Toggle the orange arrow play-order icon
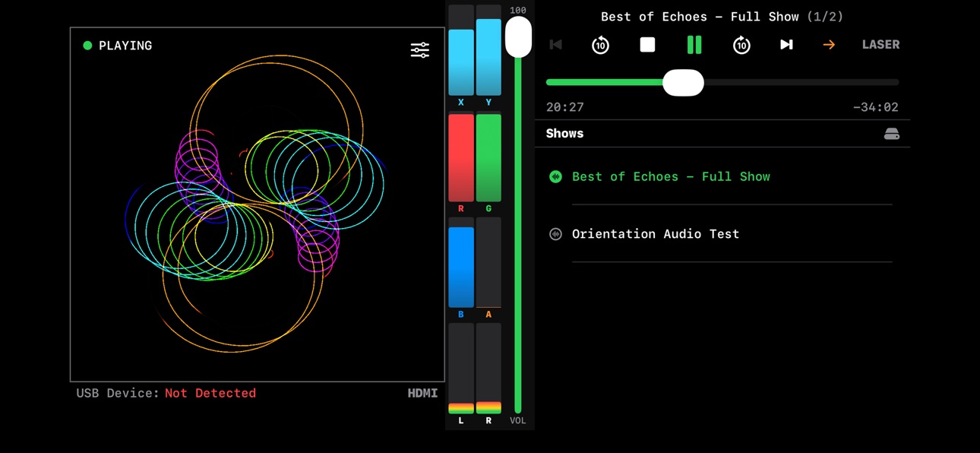The height and width of the screenshot is (453, 980). pyautogui.click(x=829, y=45)
